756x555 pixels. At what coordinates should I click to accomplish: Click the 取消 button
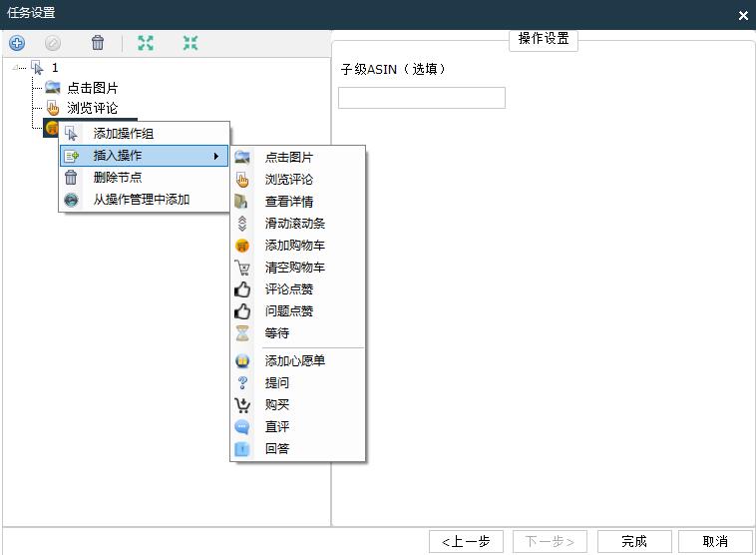[715, 541]
